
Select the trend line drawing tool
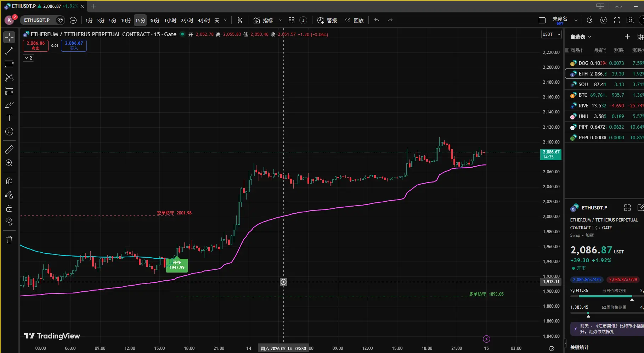[9, 51]
